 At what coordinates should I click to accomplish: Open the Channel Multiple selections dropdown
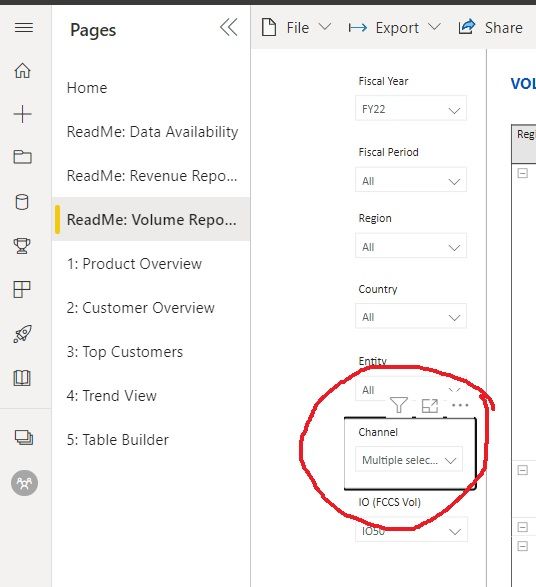click(x=409, y=460)
